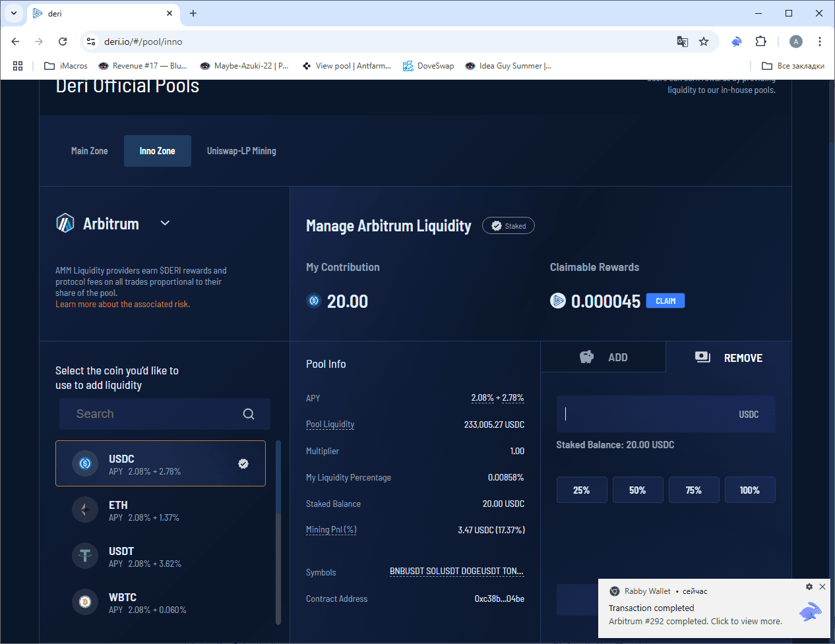This screenshot has height=644, width=835.
Task: Expand the Symbols list BNBUSDT SOLUSDT
Action: point(456,571)
